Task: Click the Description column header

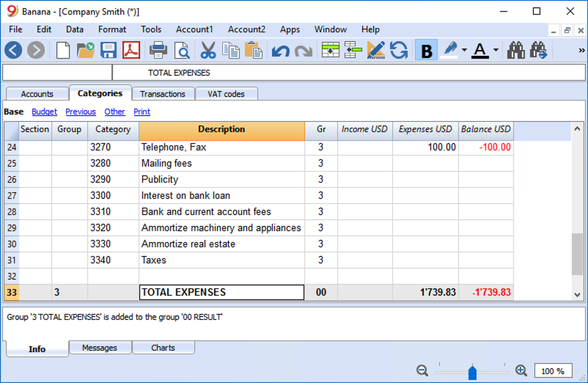Action: point(221,129)
